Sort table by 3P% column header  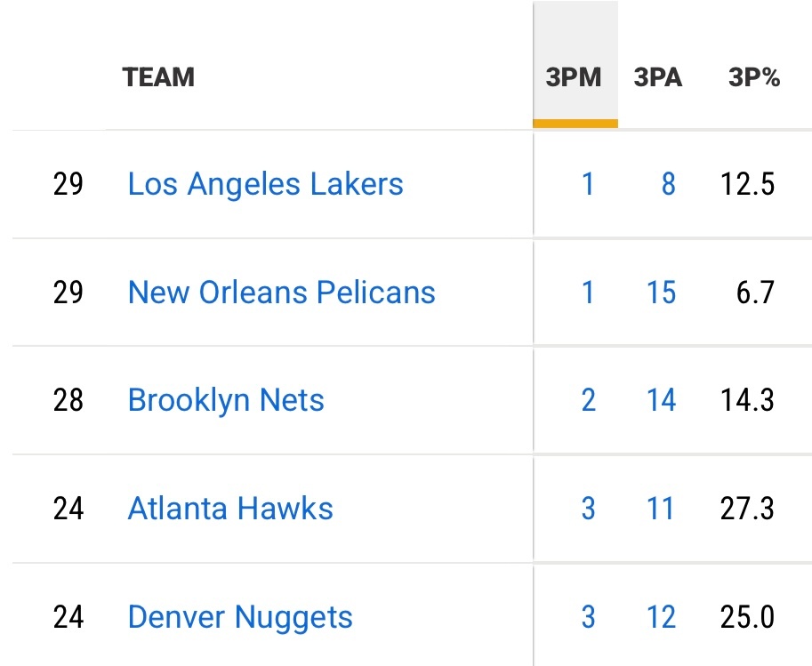tap(754, 77)
